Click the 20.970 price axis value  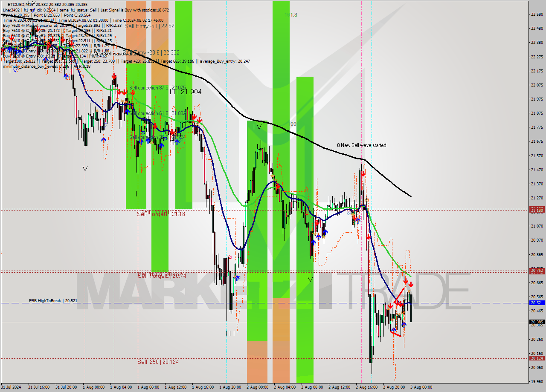pyautogui.click(x=537, y=240)
